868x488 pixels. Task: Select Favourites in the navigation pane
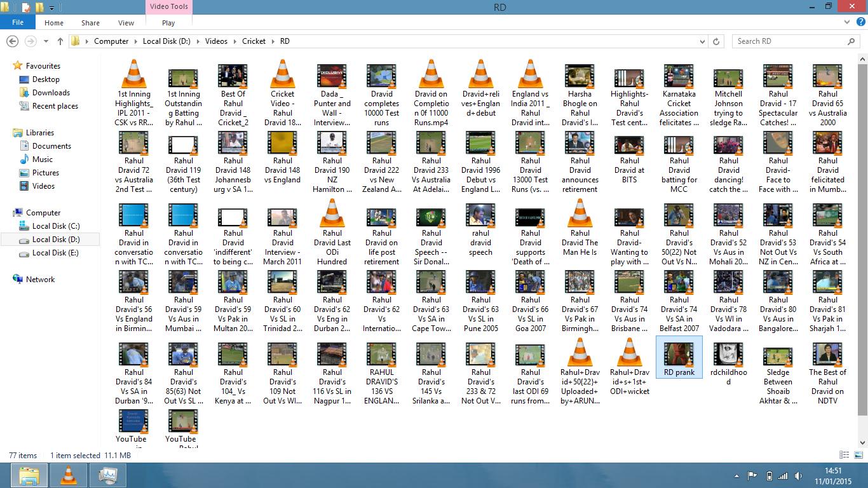tap(43, 66)
